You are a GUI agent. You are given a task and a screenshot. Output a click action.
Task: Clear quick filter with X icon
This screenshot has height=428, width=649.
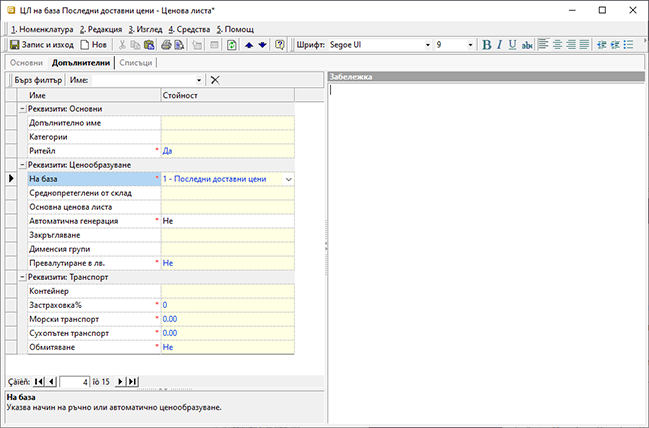pyautogui.click(x=215, y=80)
